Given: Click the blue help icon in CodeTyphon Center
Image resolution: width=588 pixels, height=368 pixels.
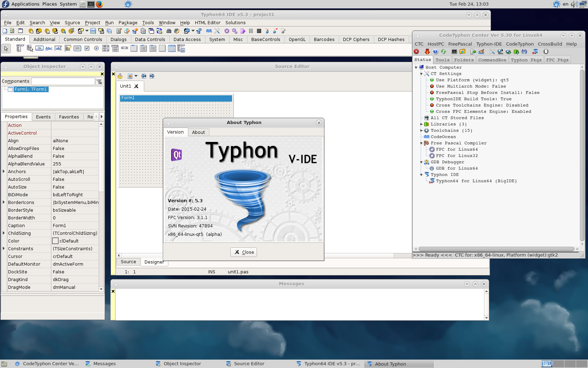Looking at the screenshot, I should (x=435, y=52).
